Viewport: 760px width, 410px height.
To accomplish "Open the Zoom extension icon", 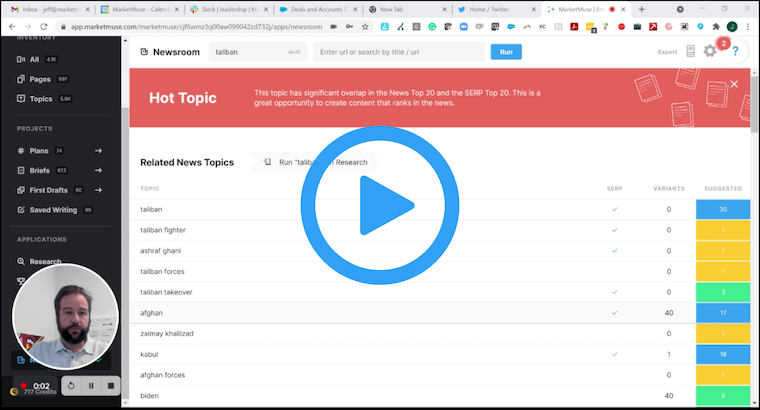I will pos(463,27).
